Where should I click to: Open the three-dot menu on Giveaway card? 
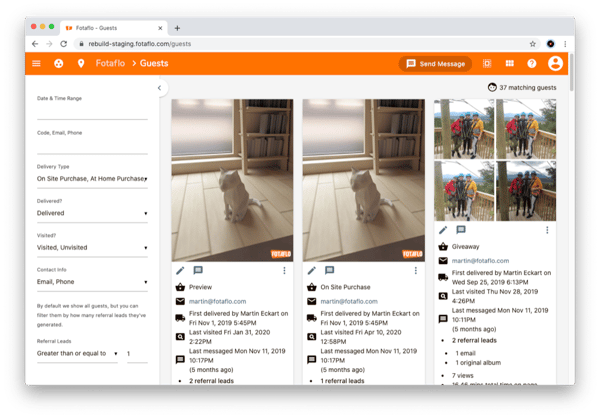click(x=547, y=230)
